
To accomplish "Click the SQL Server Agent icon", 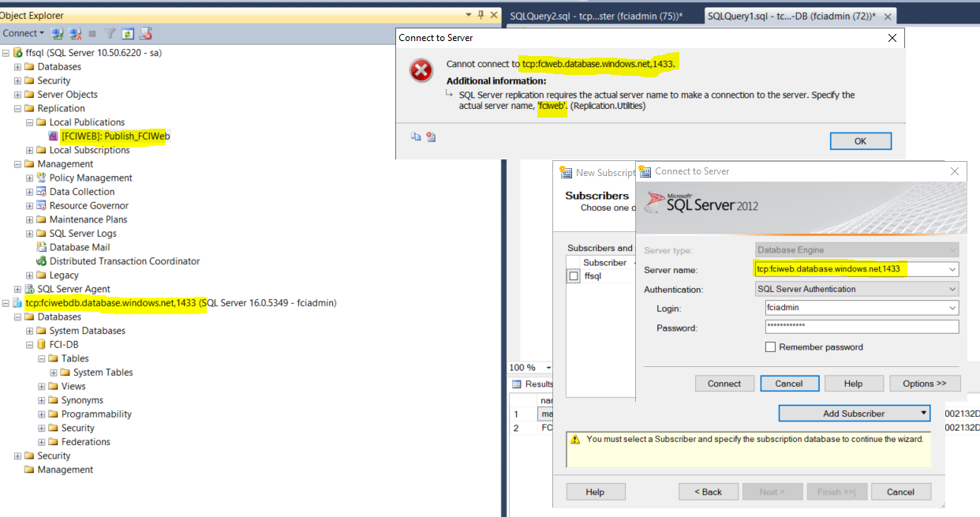I will click(30, 289).
